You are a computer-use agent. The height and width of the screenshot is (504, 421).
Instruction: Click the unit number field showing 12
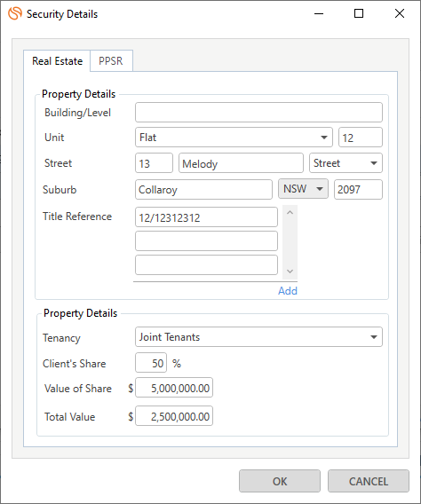[361, 138]
